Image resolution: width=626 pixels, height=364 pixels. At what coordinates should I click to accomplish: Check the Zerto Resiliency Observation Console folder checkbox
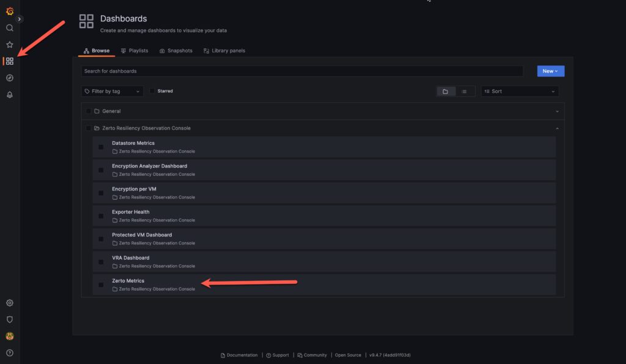[x=88, y=128]
